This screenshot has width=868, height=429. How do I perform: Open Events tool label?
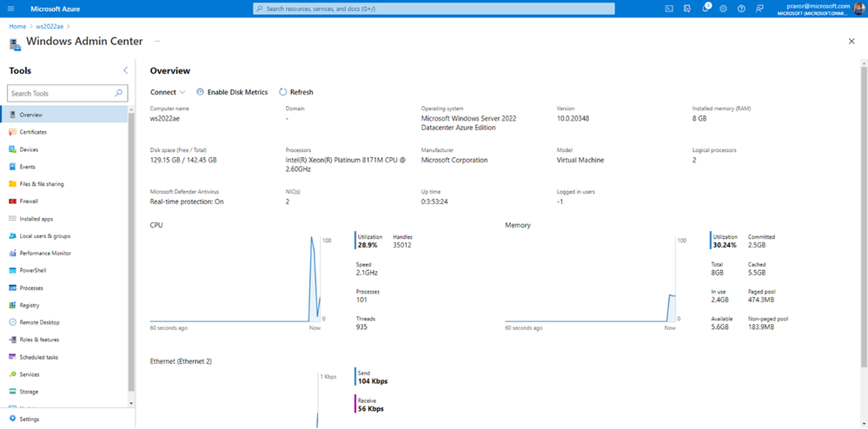[28, 167]
